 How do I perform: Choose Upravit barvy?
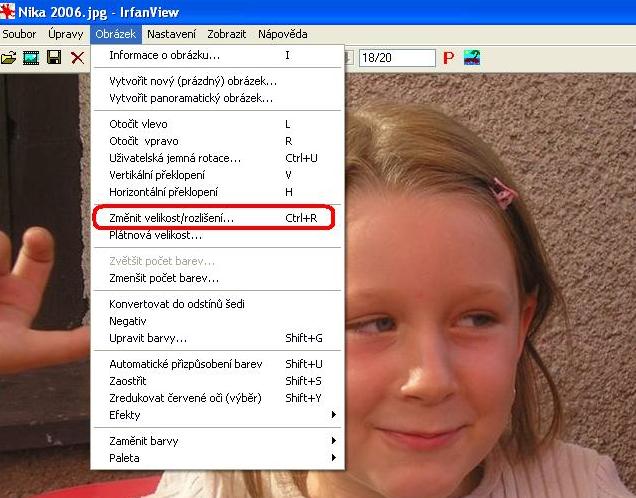217,338
